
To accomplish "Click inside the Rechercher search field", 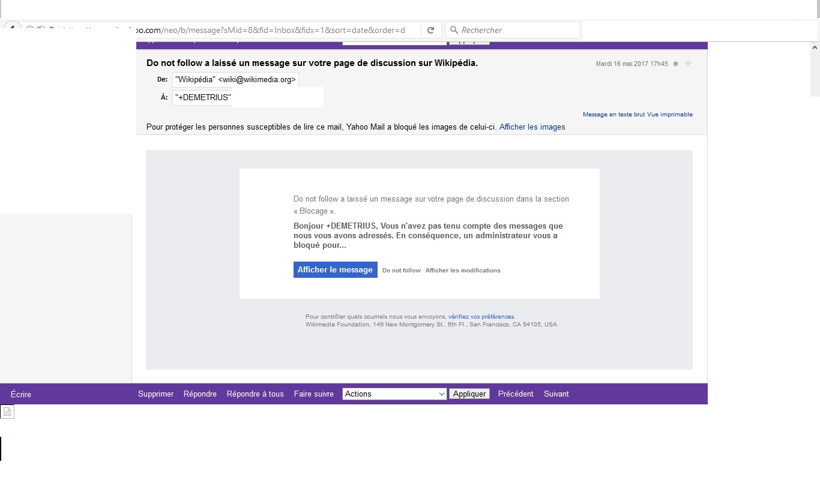I will [x=516, y=30].
